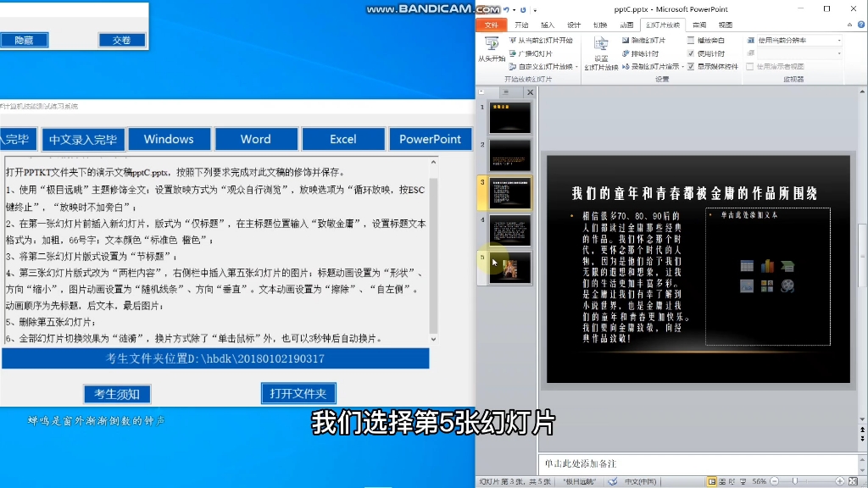Open the 文件 menu tab

click(492, 25)
